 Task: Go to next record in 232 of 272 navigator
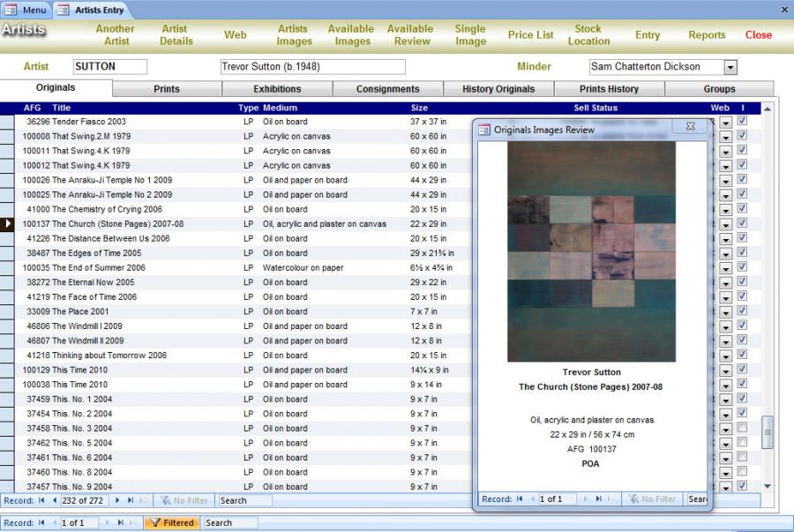(x=117, y=500)
